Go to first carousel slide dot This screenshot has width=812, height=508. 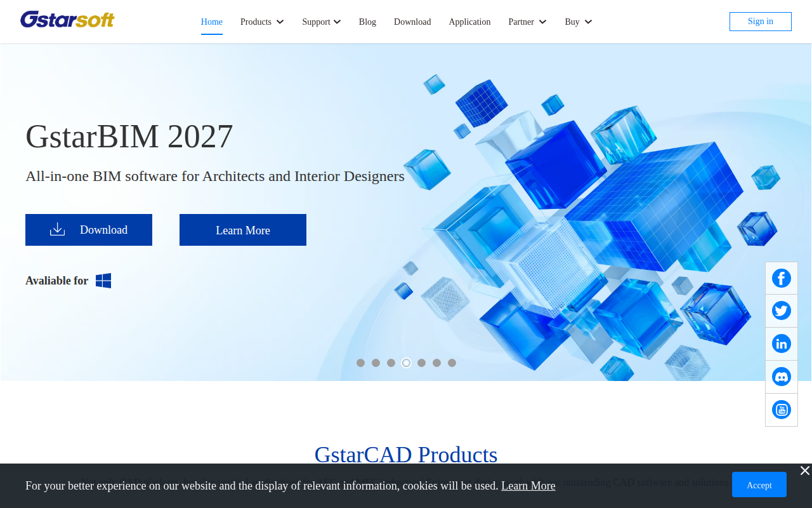360,363
